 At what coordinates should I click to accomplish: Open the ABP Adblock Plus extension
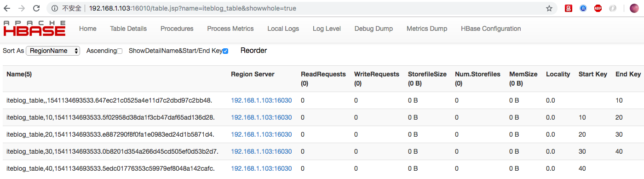click(x=598, y=8)
